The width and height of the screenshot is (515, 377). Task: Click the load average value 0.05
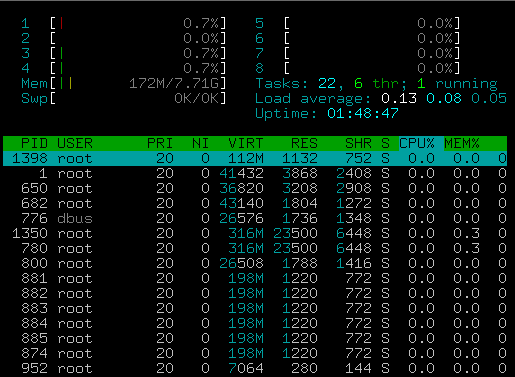point(489,98)
